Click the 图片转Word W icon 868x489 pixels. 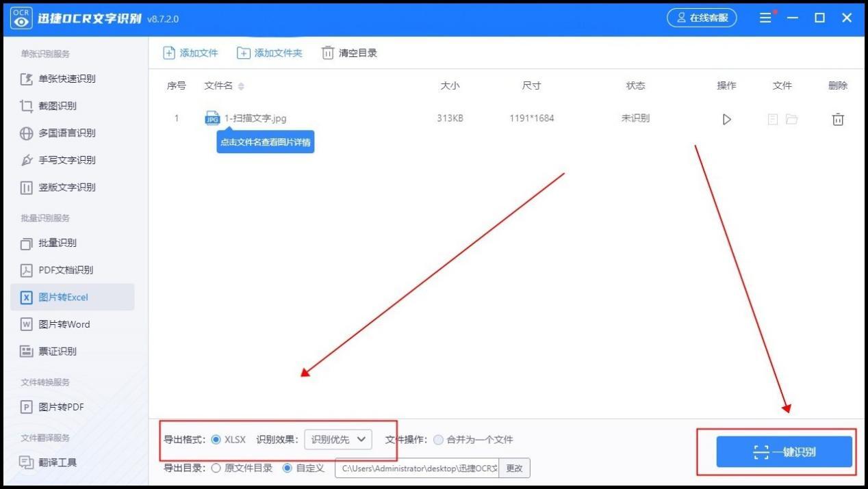point(27,324)
